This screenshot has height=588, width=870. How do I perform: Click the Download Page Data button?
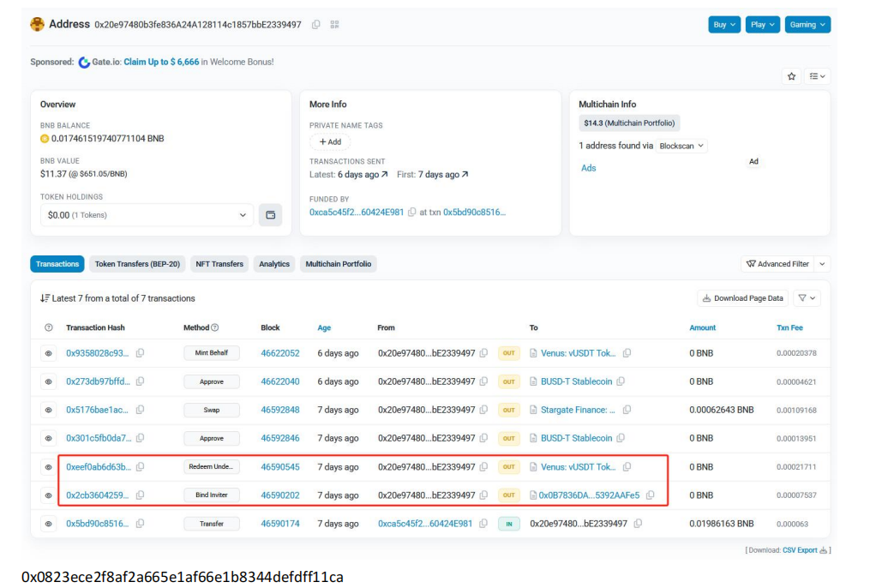coord(742,298)
